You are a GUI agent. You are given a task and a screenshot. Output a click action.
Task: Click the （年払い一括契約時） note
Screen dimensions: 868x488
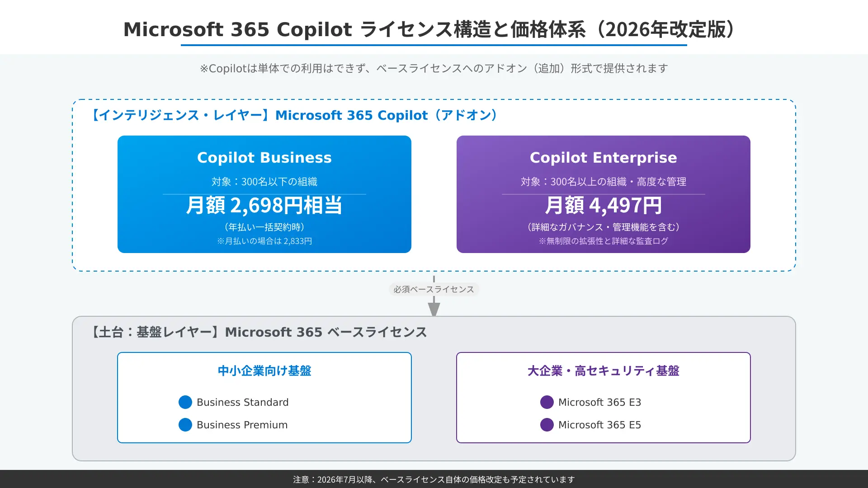click(x=264, y=227)
